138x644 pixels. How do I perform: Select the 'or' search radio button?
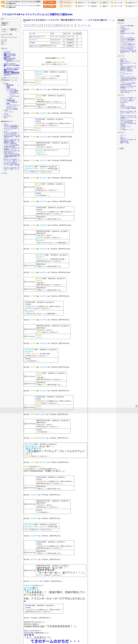pos(8,30)
